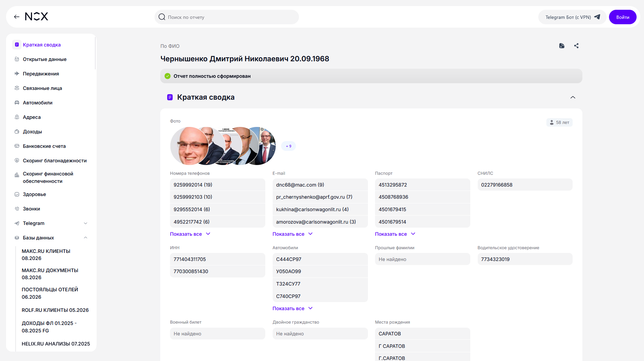Screen dimensions: 644x361
Task: Select Краткая сводка in the sidebar
Action: click(42, 45)
